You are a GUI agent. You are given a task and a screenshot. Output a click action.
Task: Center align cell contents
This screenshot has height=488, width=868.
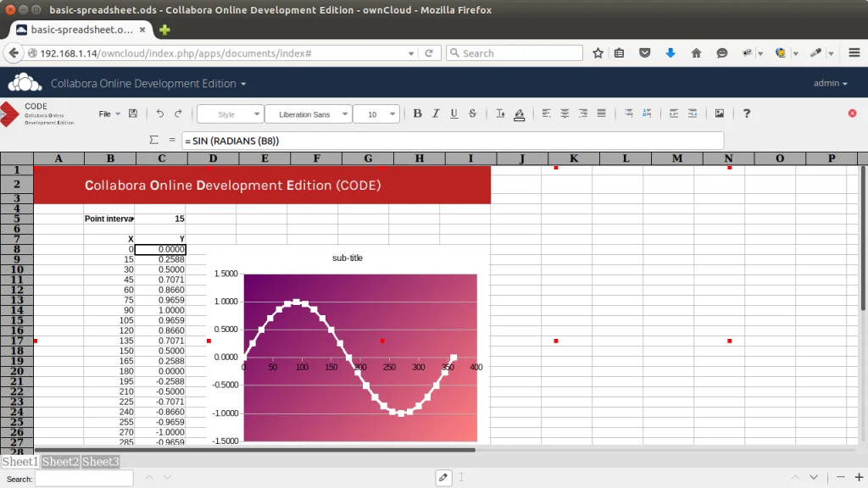(565, 114)
